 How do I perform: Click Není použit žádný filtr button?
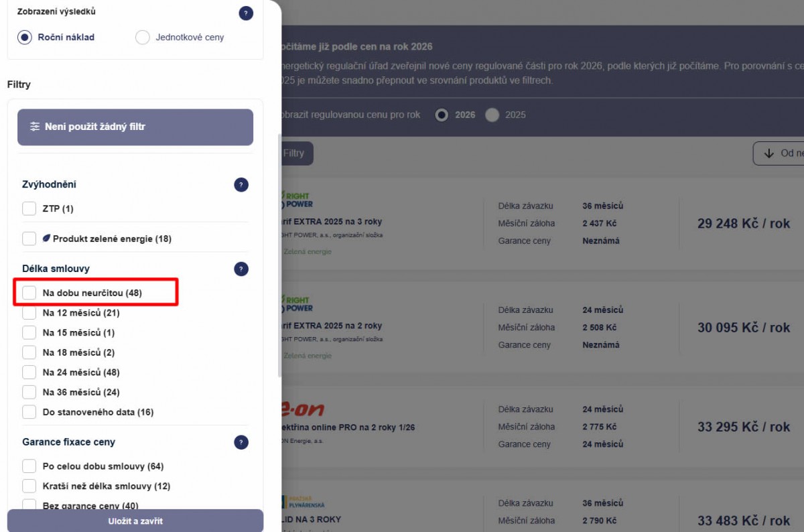pyautogui.click(x=135, y=127)
